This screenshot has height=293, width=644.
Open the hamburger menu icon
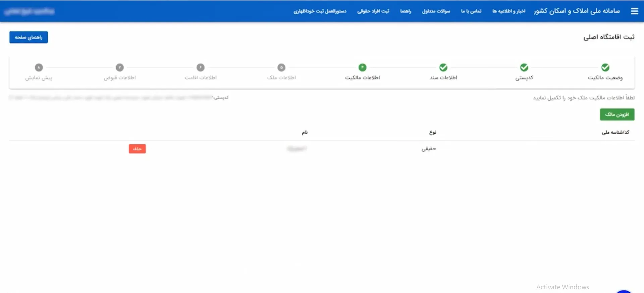coord(634,11)
